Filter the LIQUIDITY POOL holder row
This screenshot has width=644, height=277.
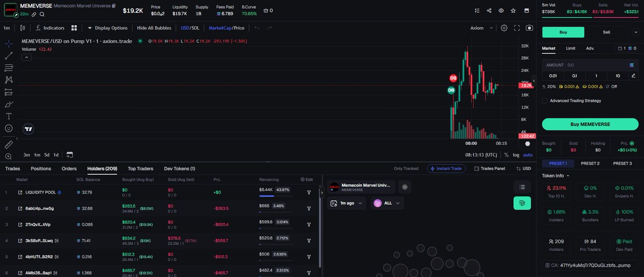click(309, 192)
